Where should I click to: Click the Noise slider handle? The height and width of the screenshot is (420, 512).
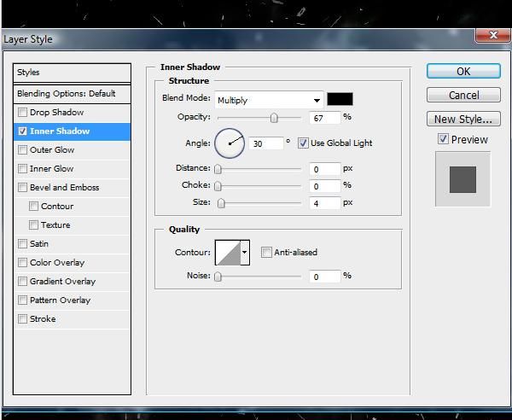[x=218, y=277]
